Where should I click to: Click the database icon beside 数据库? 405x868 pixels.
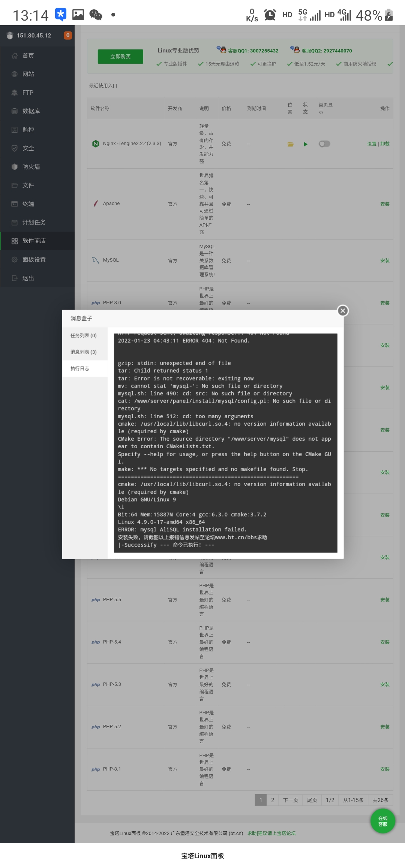pos(15,111)
